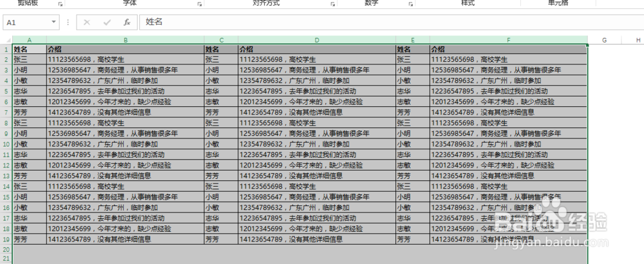Select row 21 header
Image resolution: width=644 pixels, height=264 pixels.
(x=6, y=259)
